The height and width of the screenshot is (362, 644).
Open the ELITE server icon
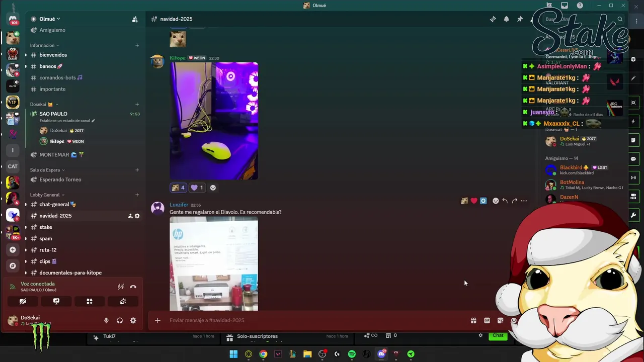(13, 86)
